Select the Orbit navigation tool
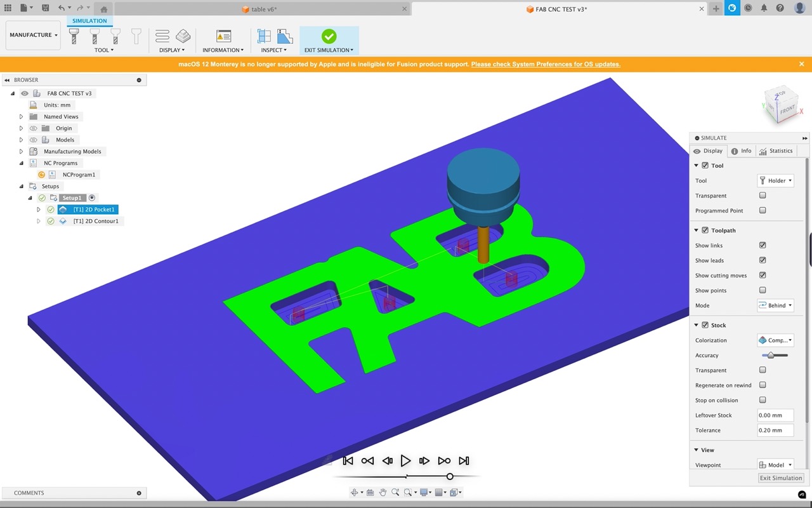 pyautogui.click(x=355, y=492)
